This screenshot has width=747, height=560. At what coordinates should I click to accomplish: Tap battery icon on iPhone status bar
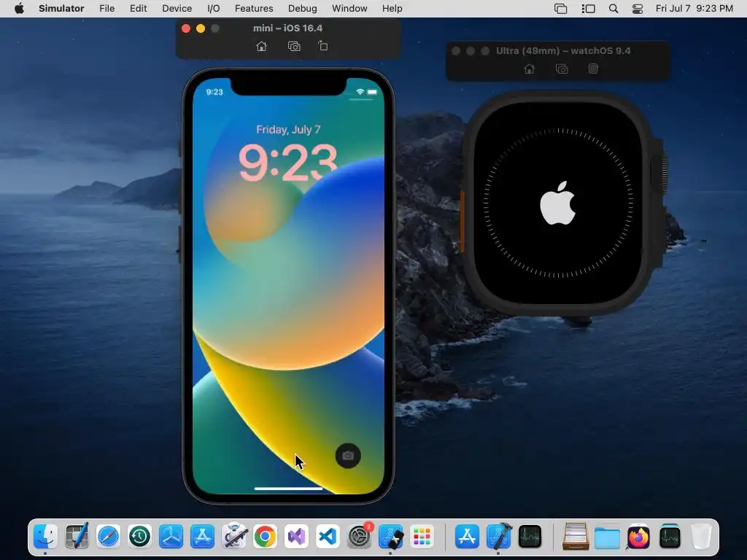click(372, 92)
